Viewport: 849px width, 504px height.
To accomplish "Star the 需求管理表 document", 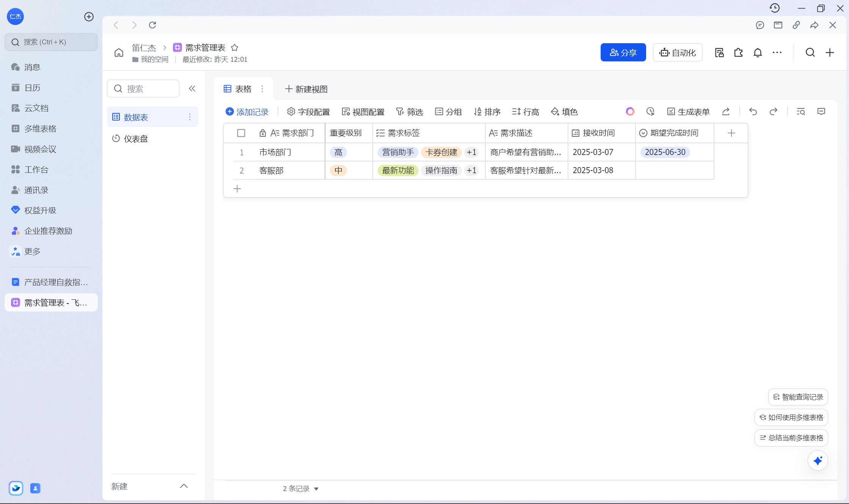I will (235, 48).
